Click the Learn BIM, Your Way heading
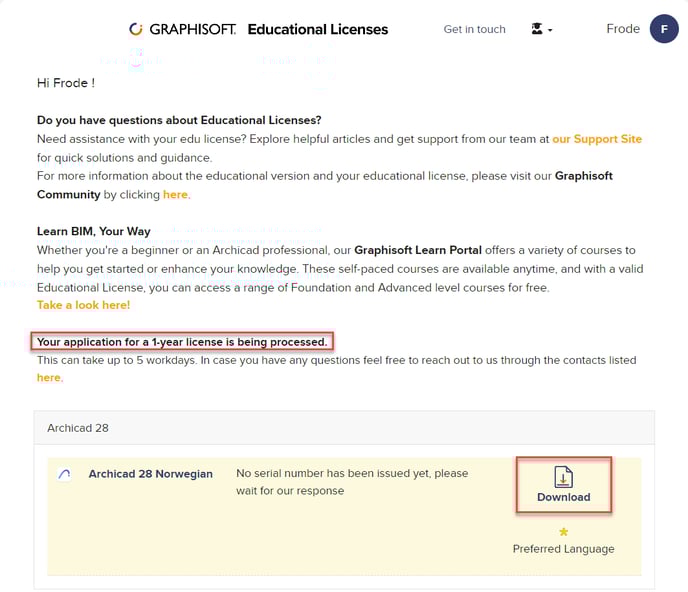 [93, 231]
